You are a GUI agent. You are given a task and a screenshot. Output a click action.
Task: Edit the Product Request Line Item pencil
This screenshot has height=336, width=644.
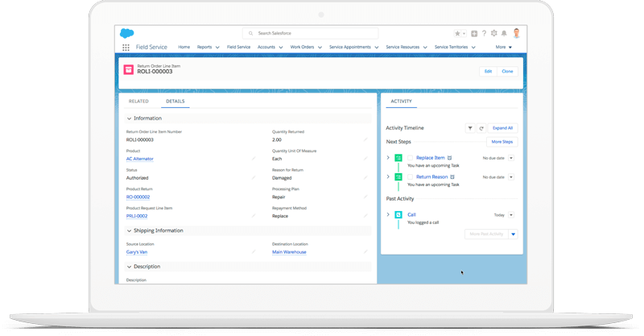[x=254, y=215]
